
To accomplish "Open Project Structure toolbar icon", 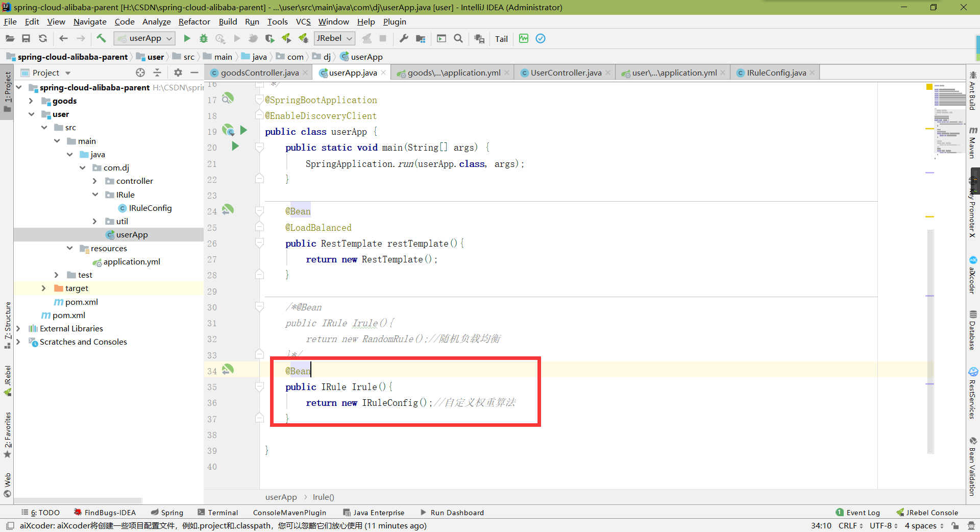I will click(x=421, y=38).
